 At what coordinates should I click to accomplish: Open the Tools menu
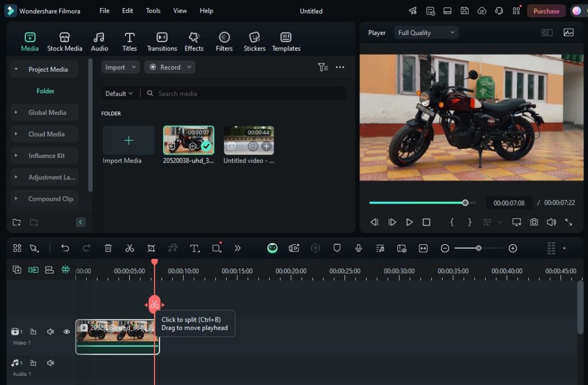pos(153,11)
